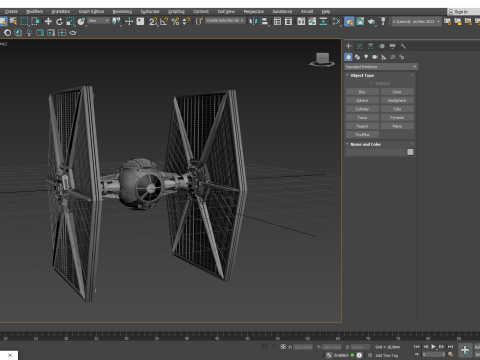Screen dimensions: 480x360
Task: Click the Select and Place tool icon
Action: [81, 22]
